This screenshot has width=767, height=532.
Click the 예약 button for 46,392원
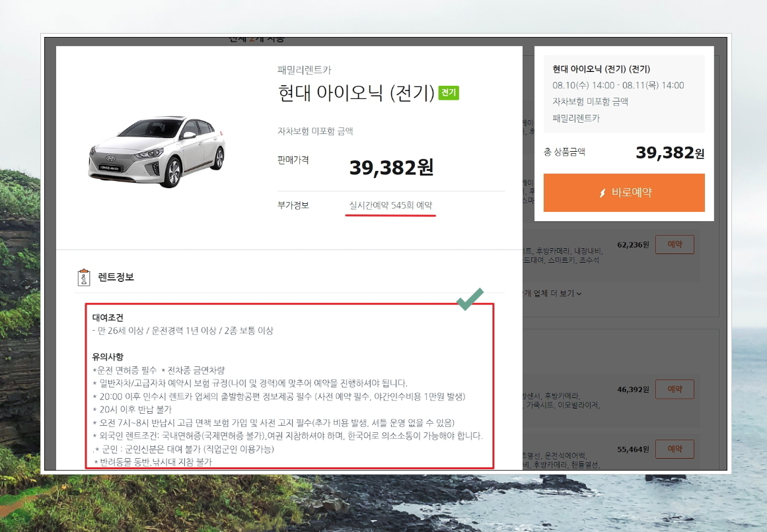[x=675, y=389]
